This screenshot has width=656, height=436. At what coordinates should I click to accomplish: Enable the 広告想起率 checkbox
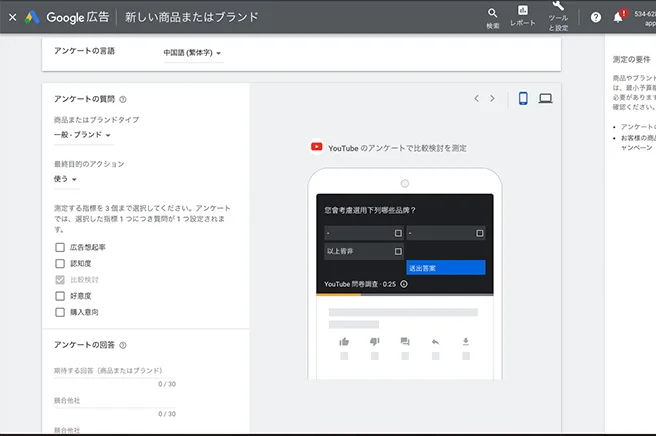[x=60, y=247]
